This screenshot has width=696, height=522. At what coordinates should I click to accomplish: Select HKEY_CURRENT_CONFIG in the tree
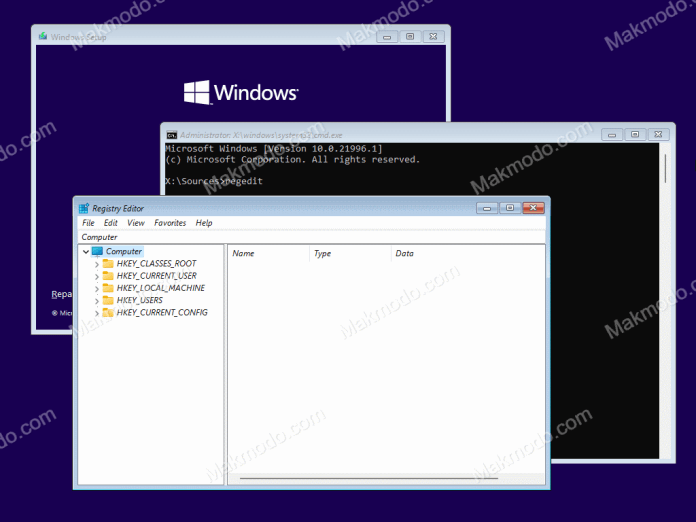[162, 312]
